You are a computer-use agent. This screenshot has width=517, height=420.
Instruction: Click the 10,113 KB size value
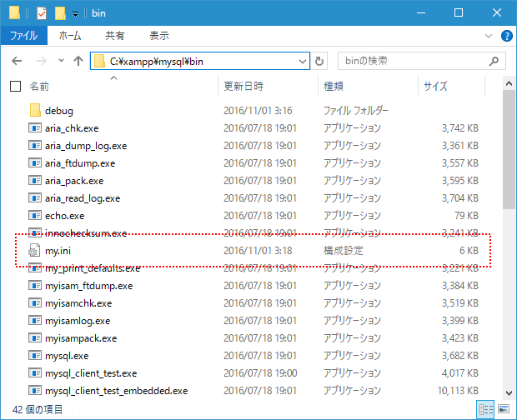click(458, 390)
